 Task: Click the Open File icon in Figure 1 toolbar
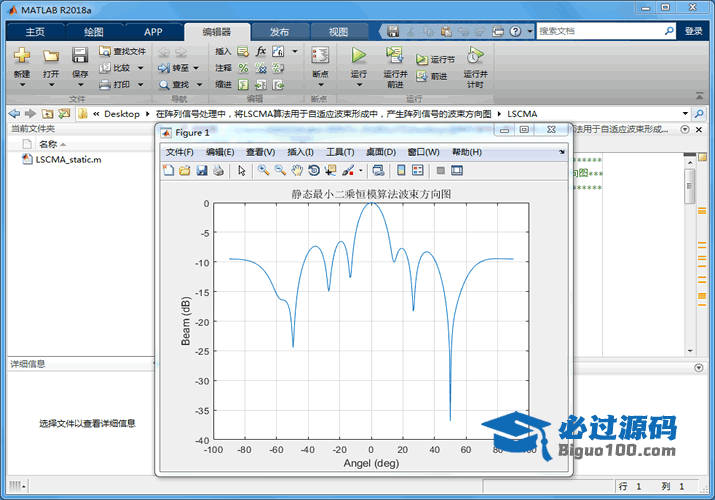point(185,170)
